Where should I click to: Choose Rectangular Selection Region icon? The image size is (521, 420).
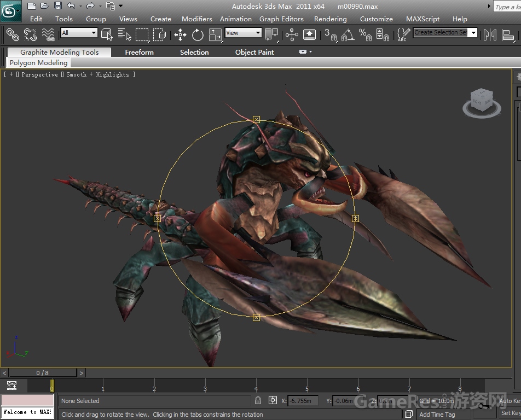point(142,35)
